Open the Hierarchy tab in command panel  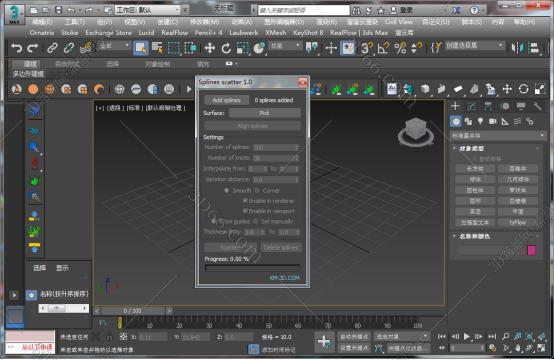[x=488, y=106]
